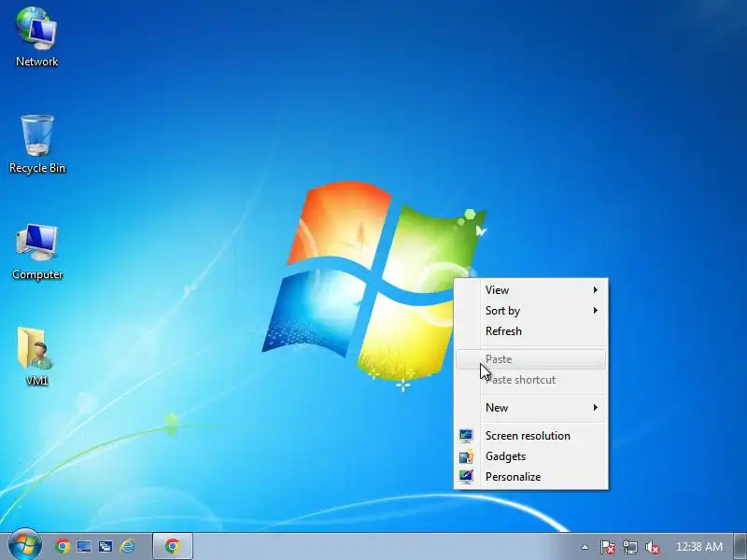Choose Gadgets from the context menu
Screen dimensions: 747x560
(530, 456)
